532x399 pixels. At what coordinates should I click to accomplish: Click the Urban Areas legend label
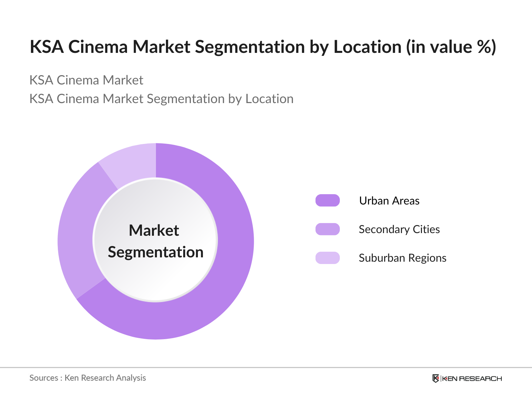(x=389, y=200)
